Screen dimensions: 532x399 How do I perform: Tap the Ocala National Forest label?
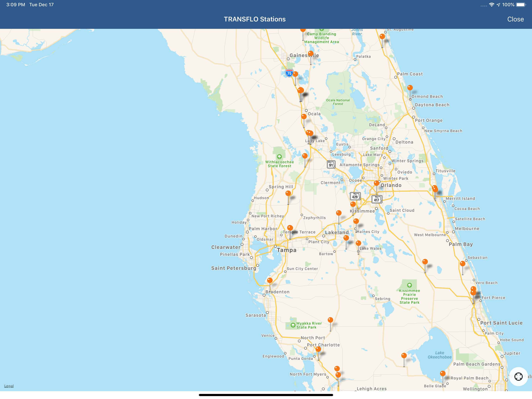click(x=338, y=102)
